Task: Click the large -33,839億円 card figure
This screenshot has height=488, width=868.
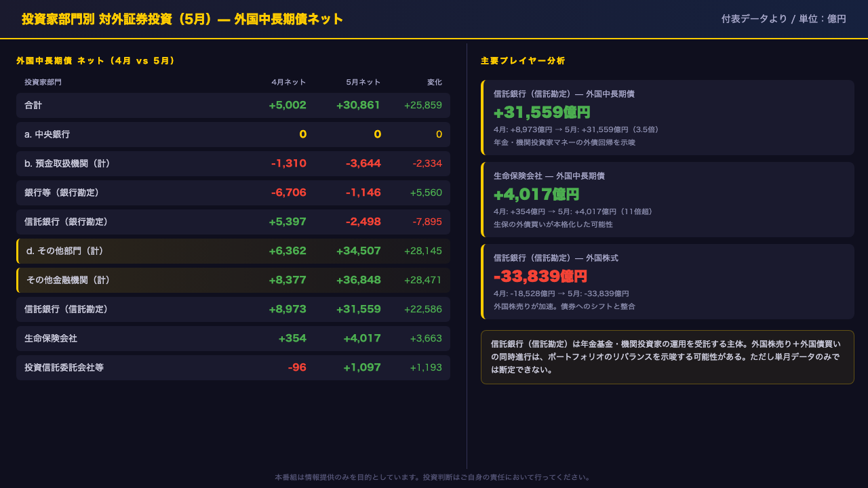Action: point(540,277)
